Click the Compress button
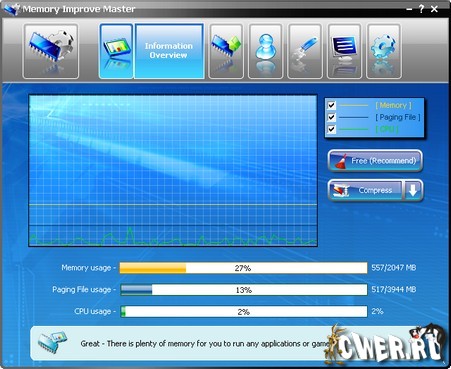451x369 pixels. [366, 190]
